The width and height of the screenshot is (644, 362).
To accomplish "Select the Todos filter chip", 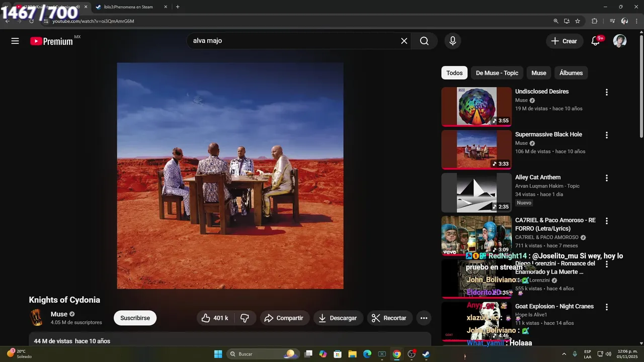I will pyautogui.click(x=454, y=73).
